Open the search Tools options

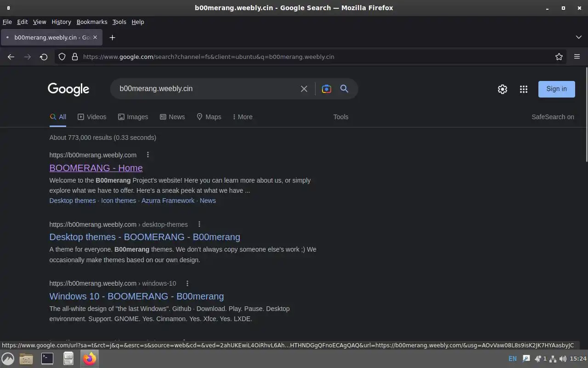[x=341, y=117]
